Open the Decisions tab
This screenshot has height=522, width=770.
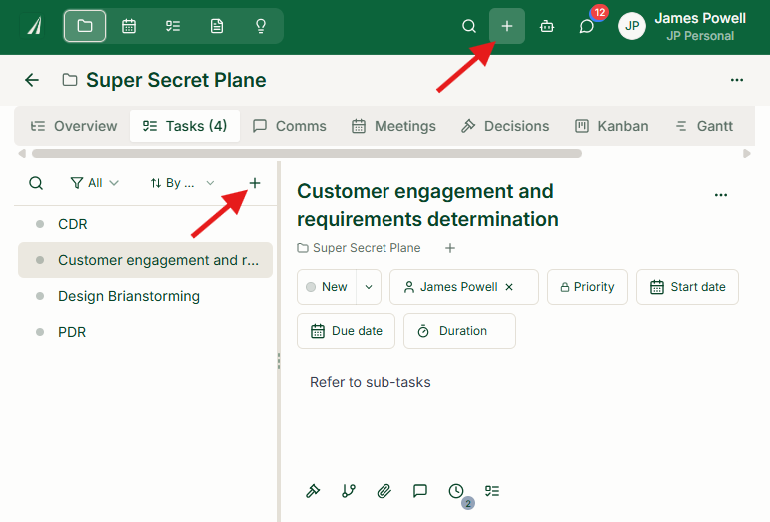[x=505, y=126]
